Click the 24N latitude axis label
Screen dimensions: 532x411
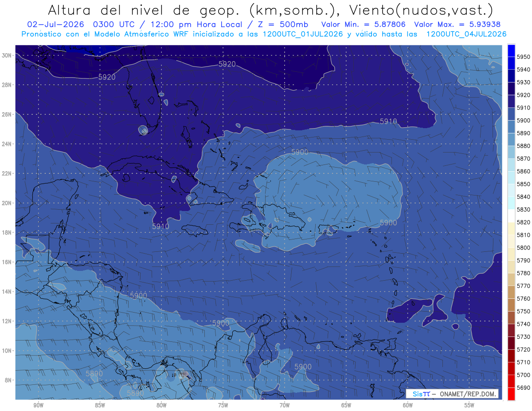7,144
